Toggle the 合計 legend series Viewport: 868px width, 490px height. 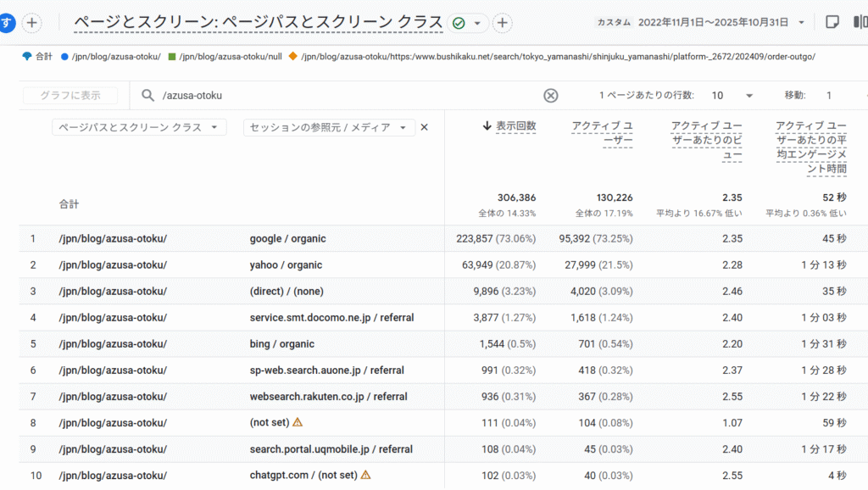[38, 57]
